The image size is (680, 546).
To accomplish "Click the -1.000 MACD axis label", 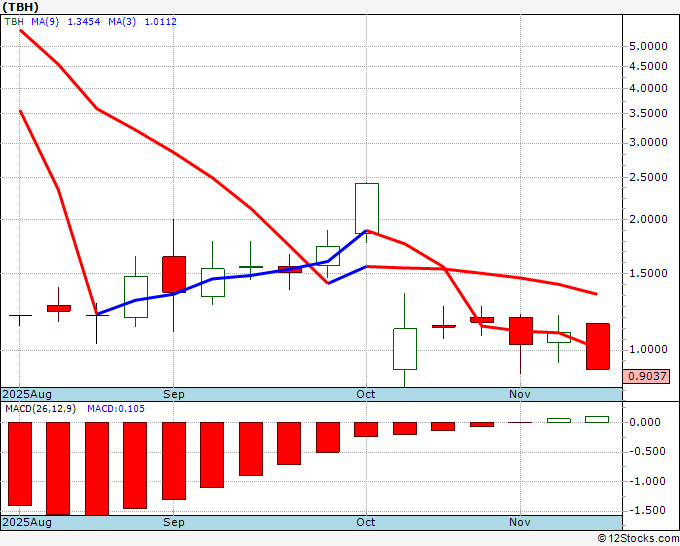I will coord(647,481).
